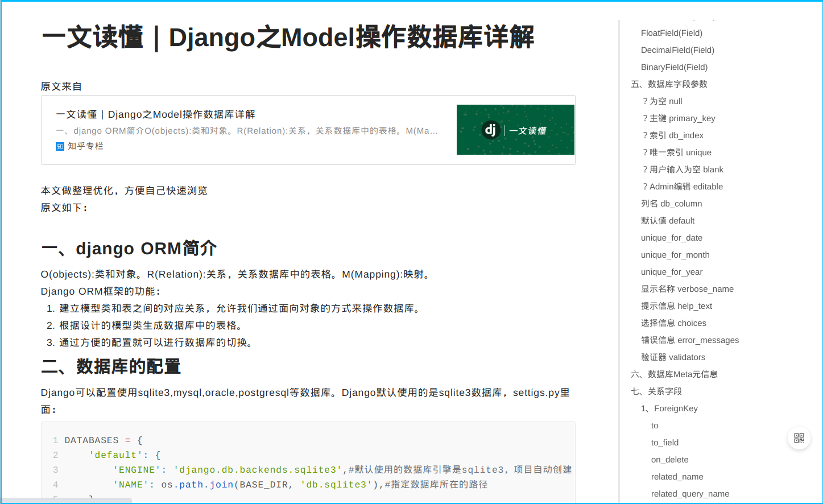Screen dimensions: 823x504
Task: Click the link card description text
Action: (x=247, y=131)
